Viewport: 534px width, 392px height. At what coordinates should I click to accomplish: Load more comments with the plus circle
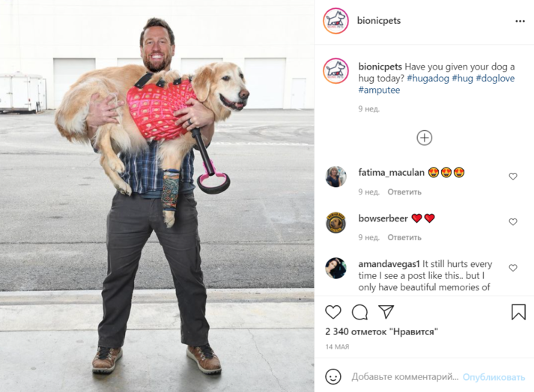click(425, 138)
